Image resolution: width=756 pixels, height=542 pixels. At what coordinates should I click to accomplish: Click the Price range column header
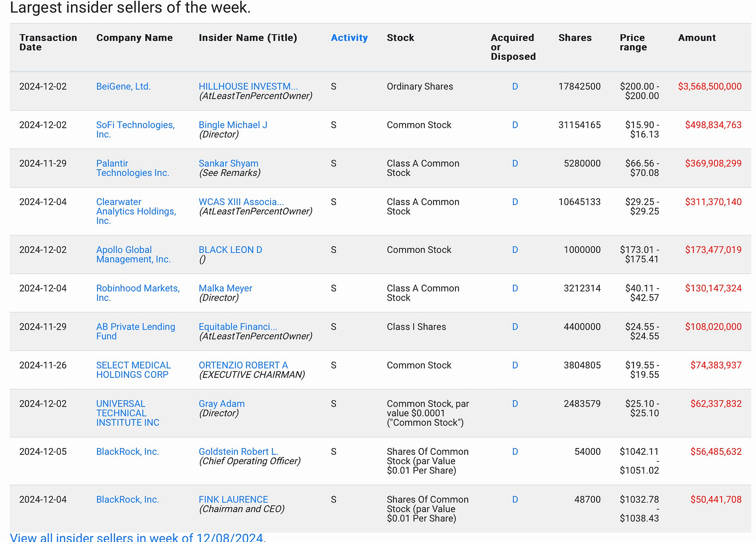(633, 43)
